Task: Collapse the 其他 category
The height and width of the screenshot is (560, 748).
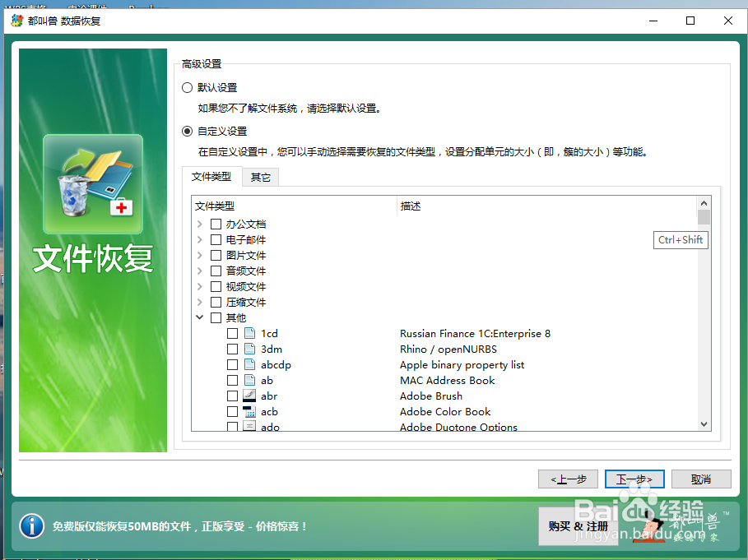Action: [200, 317]
